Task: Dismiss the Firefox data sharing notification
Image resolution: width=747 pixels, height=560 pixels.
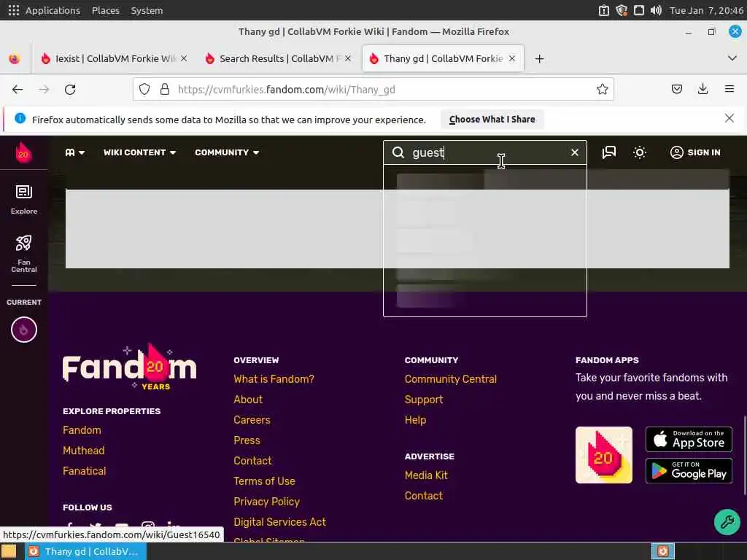Action: click(x=729, y=118)
